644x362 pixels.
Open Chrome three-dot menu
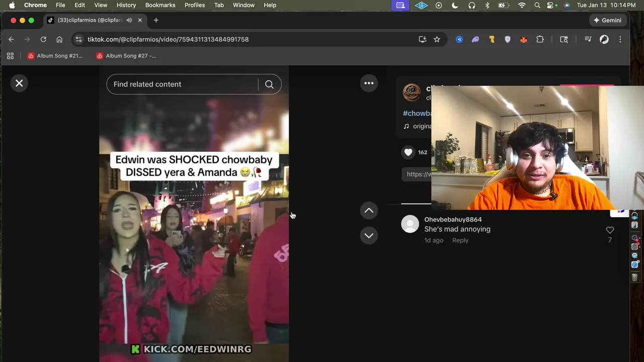point(620,39)
